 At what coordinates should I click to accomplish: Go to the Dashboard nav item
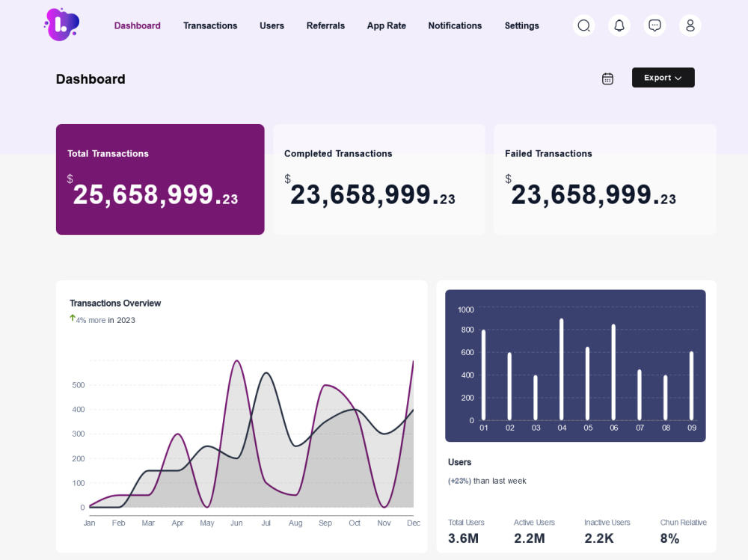pyautogui.click(x=138, y=25)
